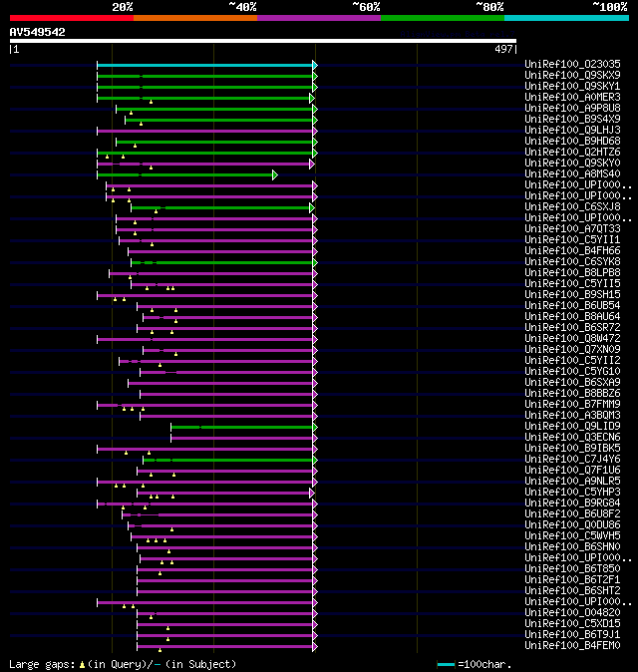Select subject name UniRef100_C5YII2
Screen dimensions: 638x672
tap(572, 361)
